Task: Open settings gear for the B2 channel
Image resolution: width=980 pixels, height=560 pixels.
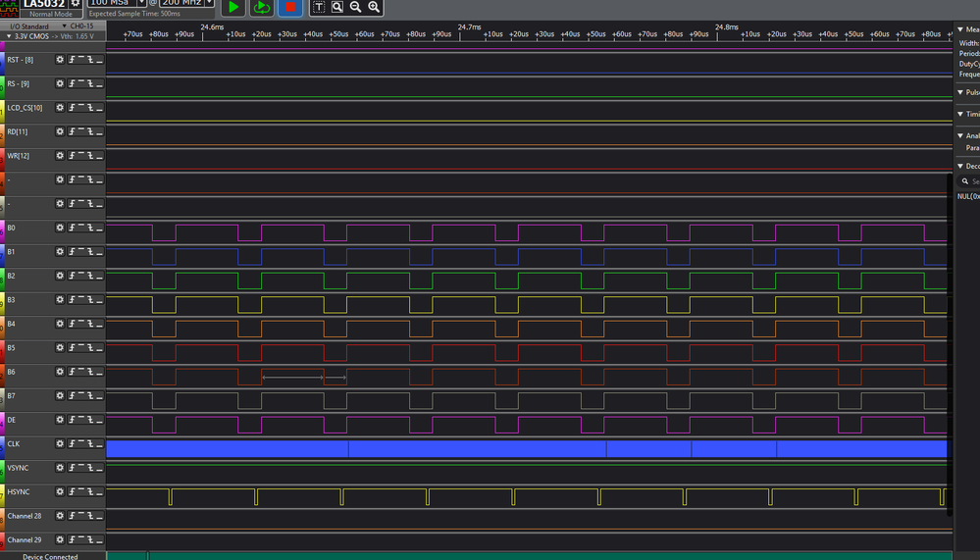Action: [60, 275]
